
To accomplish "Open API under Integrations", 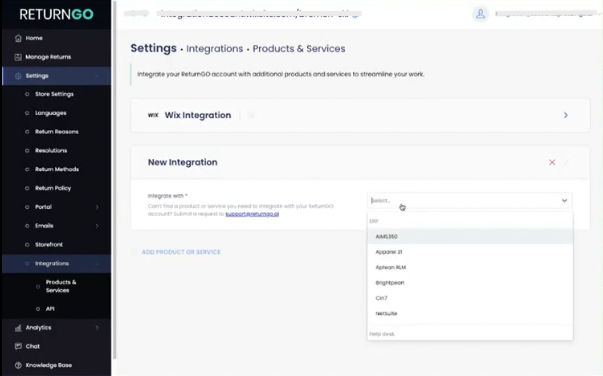I will coord(50,309).
